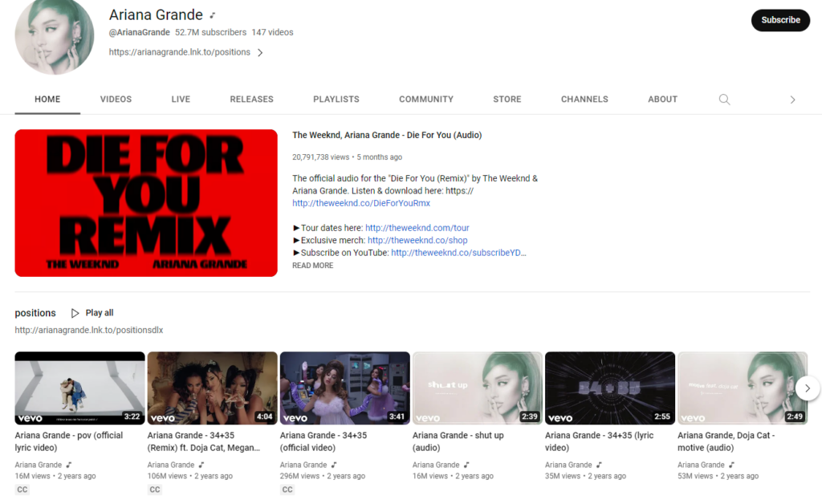Play the 34+35 Remix thumbnail
Image resolution: width=822 pixels, height=504 pixels.
[212, 388]
